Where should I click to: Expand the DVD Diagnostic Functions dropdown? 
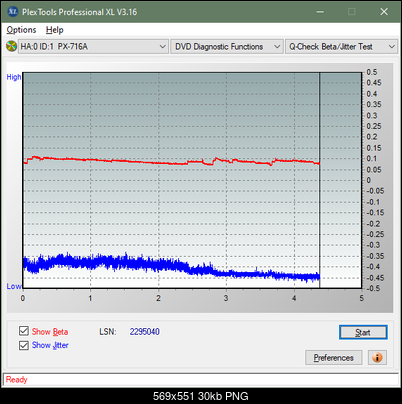[227, 46]
